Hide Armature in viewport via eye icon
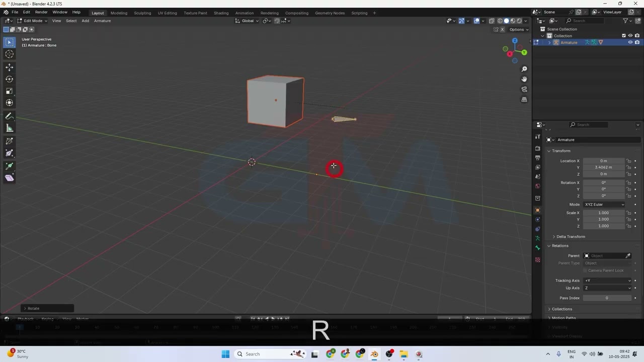Screen dimensions: 644x362 point(630,42)
